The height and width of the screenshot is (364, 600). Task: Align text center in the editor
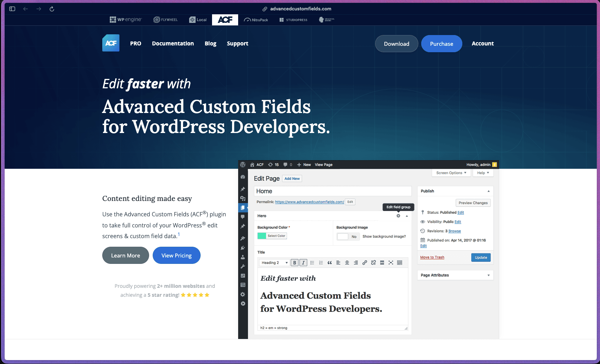tap(347, 262)
